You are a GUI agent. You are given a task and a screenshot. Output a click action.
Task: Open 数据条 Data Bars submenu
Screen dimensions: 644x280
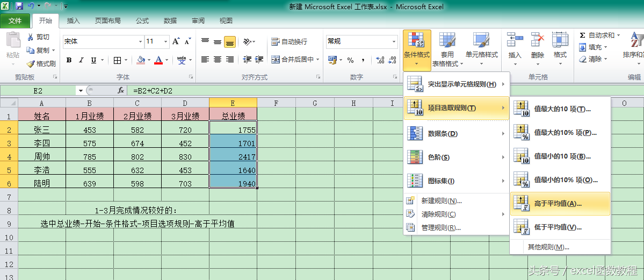click(457, 134)
